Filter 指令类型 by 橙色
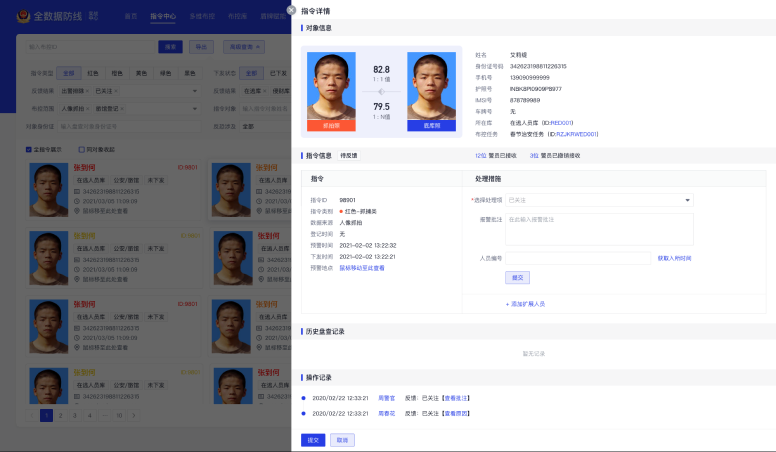Image resolution: width=776 pixels, height=452 pixels. [117, 73]
